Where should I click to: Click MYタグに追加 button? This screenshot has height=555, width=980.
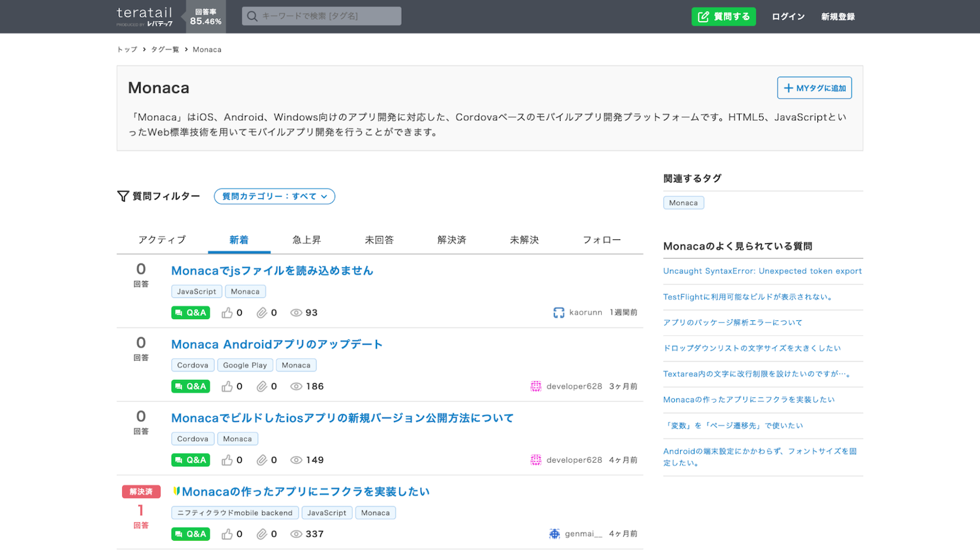(x=814, y=88)
